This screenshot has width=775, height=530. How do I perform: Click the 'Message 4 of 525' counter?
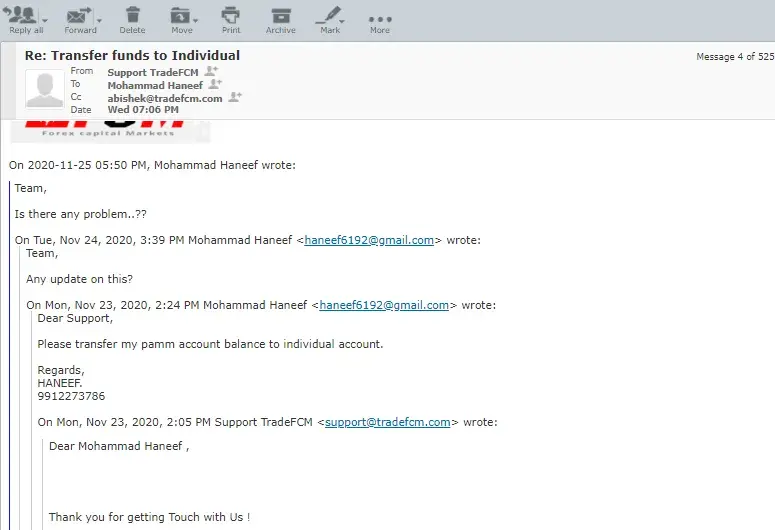pyautogui.click(x=735, y=56)
